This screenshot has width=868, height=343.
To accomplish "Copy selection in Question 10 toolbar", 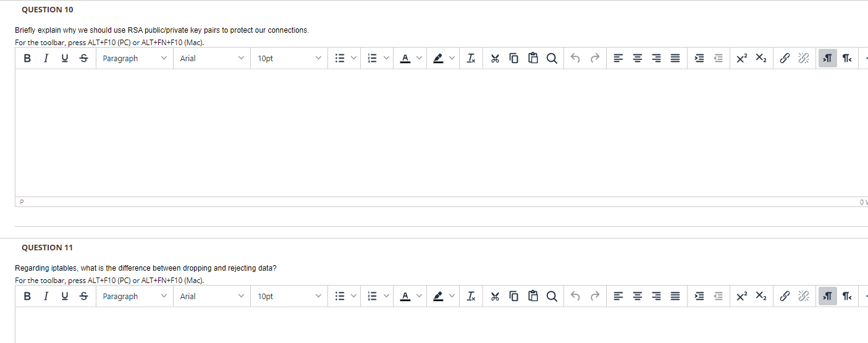I will pos(514,58).
